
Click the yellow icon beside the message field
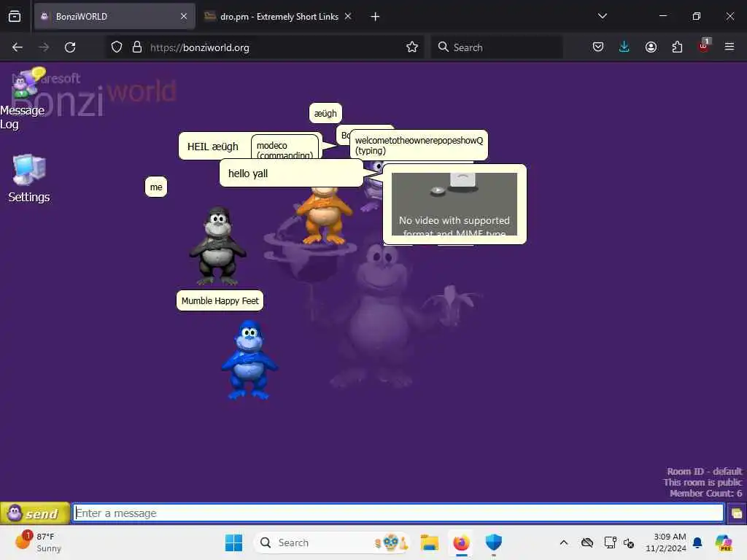pos(737,513)
